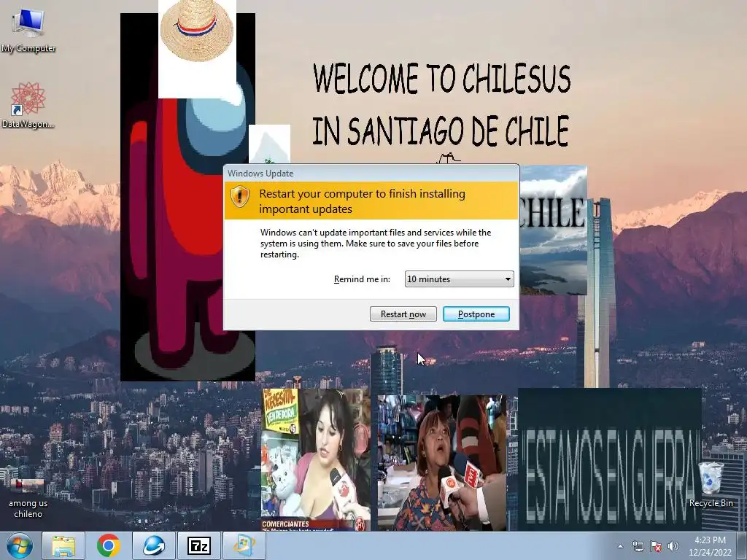Click the Show desktop strip at taskbar end
The image size is (747, 560).
(x=742, y=545)
